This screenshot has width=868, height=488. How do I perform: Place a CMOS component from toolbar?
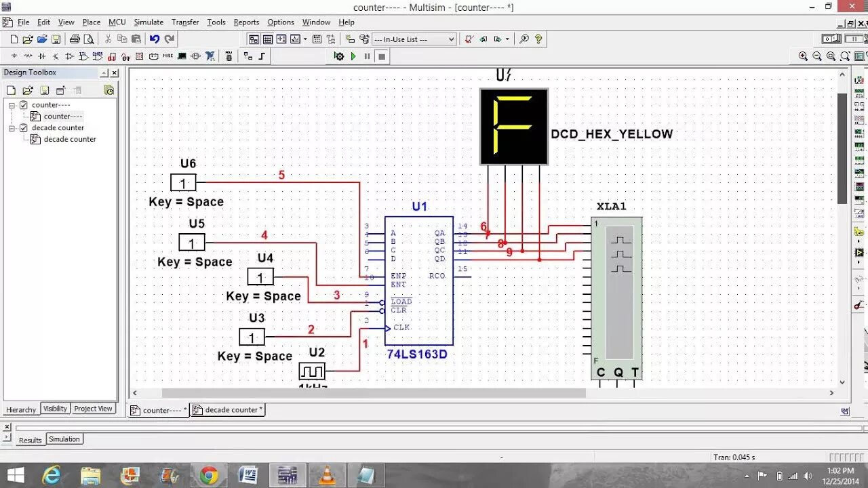(97, 56)
